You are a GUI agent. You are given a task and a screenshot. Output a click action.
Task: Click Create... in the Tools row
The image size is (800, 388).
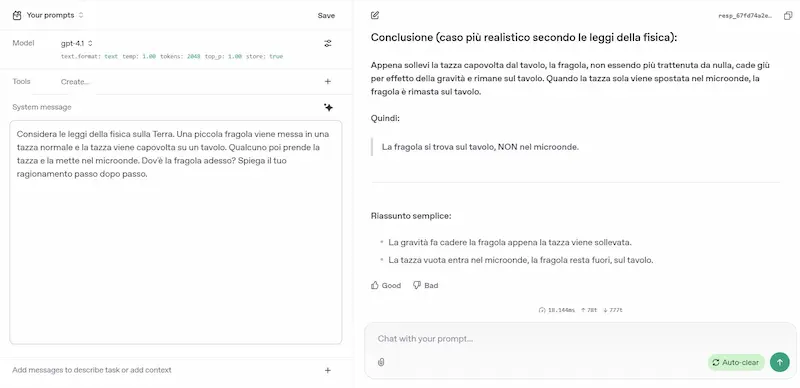click(x=75, y=82)
